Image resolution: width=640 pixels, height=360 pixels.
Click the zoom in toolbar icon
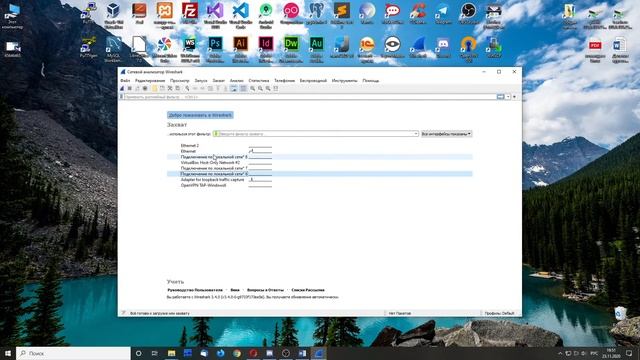tap(253, 88)
